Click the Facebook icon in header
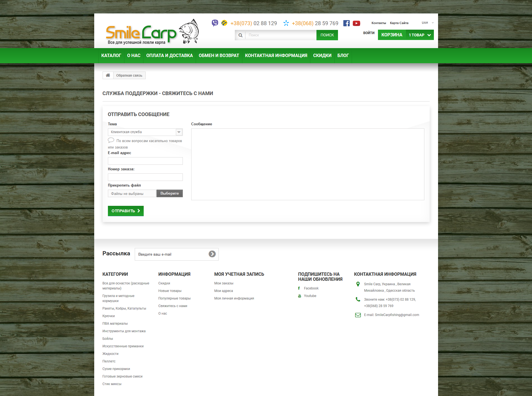 pyautogui.click(x=346, y=23)
